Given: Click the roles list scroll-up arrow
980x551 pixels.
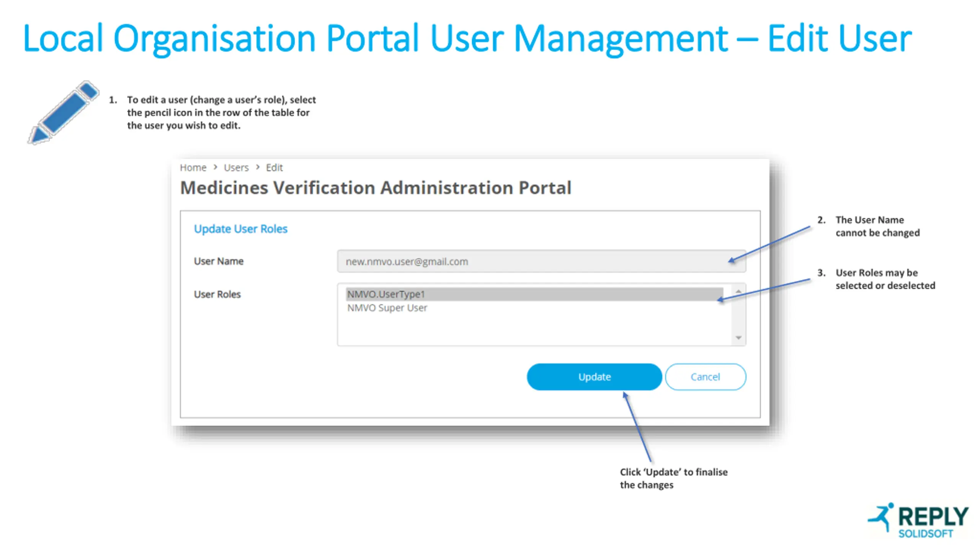Looking at the screenshot, I should point(738,292).
